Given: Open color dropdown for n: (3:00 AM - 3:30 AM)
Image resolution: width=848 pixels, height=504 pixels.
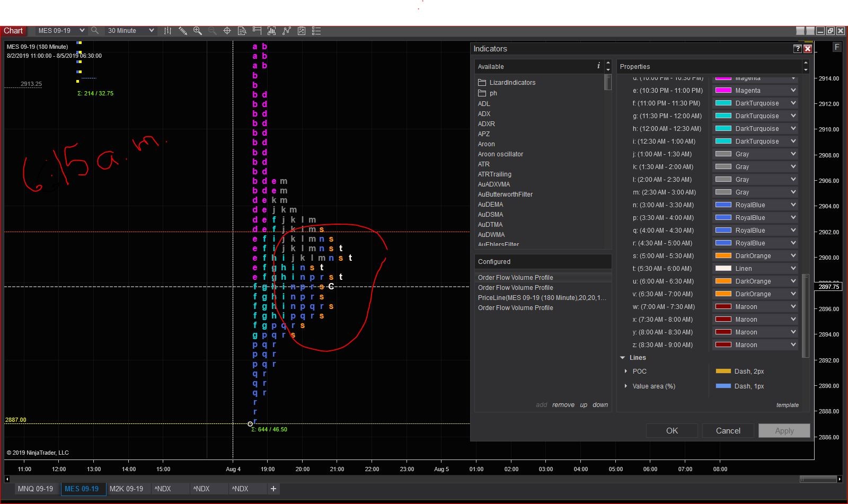Looking at the screenshot, I should (x=793, y=205).
